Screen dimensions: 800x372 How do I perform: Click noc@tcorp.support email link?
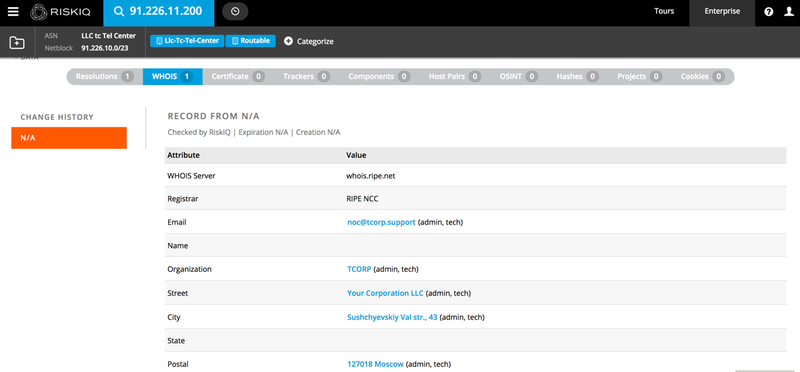381,222
